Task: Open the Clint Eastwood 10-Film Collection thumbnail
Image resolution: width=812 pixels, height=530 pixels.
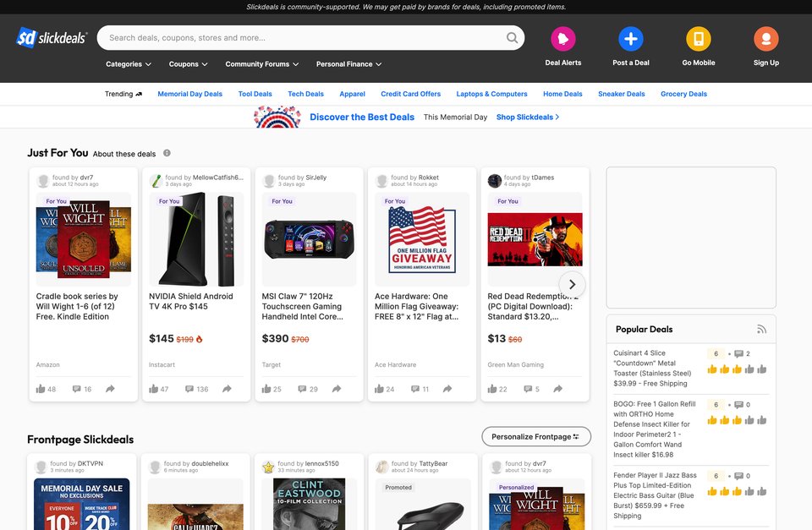Action: (310, 504)
